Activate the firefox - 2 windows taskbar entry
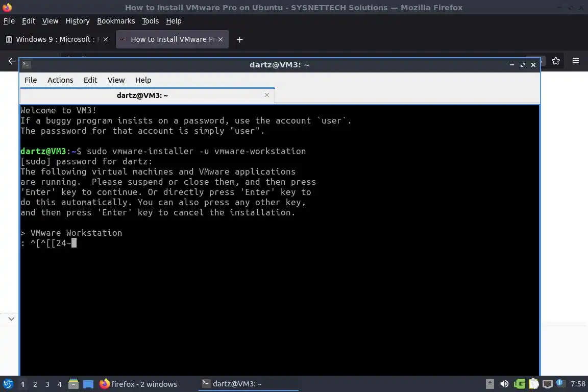The width and height of the screenshot is (588, 392). (x=138, y=384)
